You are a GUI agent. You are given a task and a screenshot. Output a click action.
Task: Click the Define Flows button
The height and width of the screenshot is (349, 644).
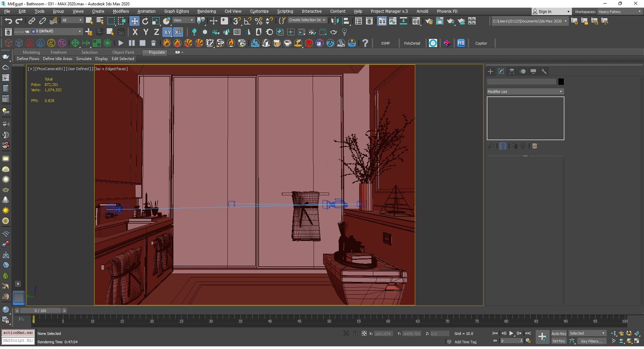pyautogui.click(x=28, y=59)
